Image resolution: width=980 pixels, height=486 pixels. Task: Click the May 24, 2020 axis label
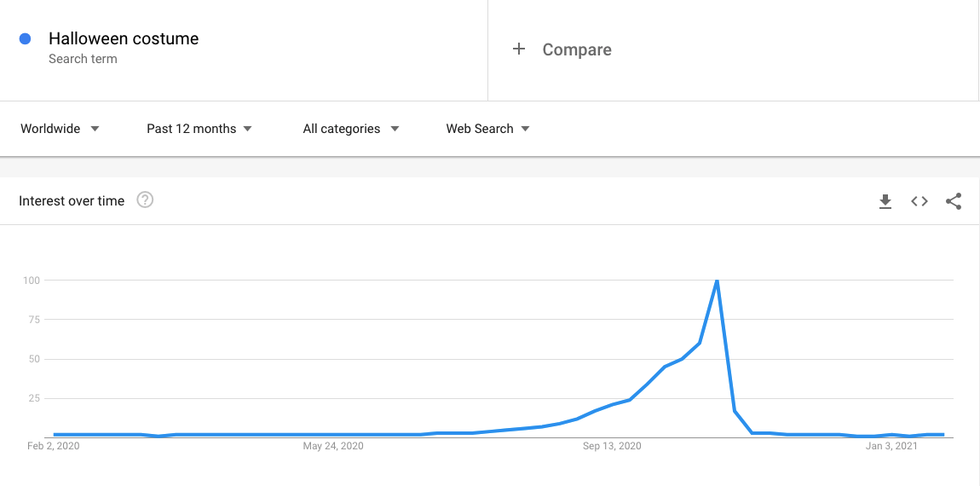(x=334, y=446)
